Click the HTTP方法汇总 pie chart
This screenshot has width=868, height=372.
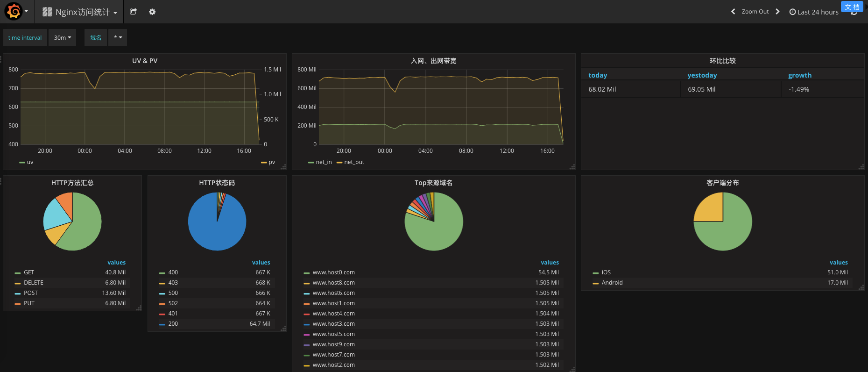[72, 222]
